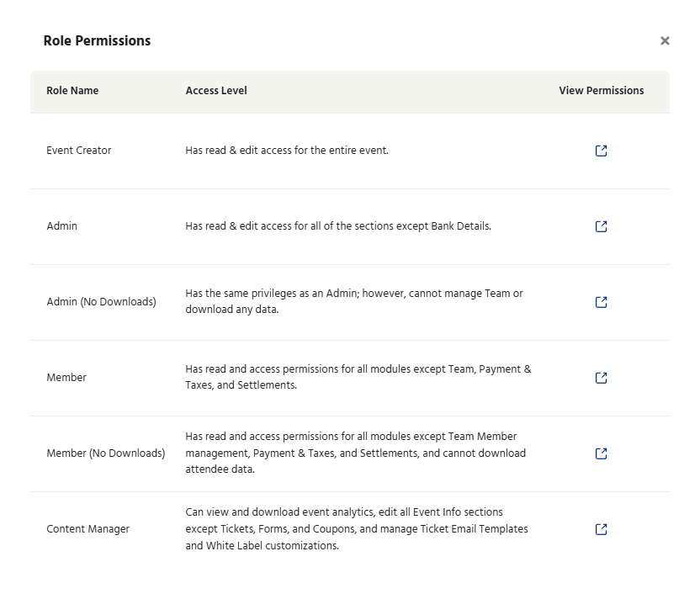
Task: Select the Event Creator role name
Action: point(78,151)
